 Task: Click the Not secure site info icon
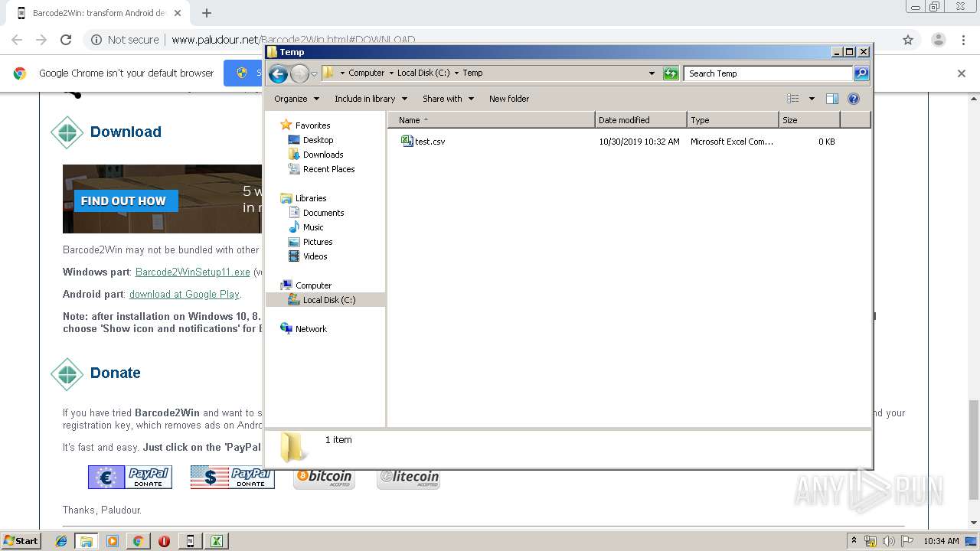pos(96,40)
